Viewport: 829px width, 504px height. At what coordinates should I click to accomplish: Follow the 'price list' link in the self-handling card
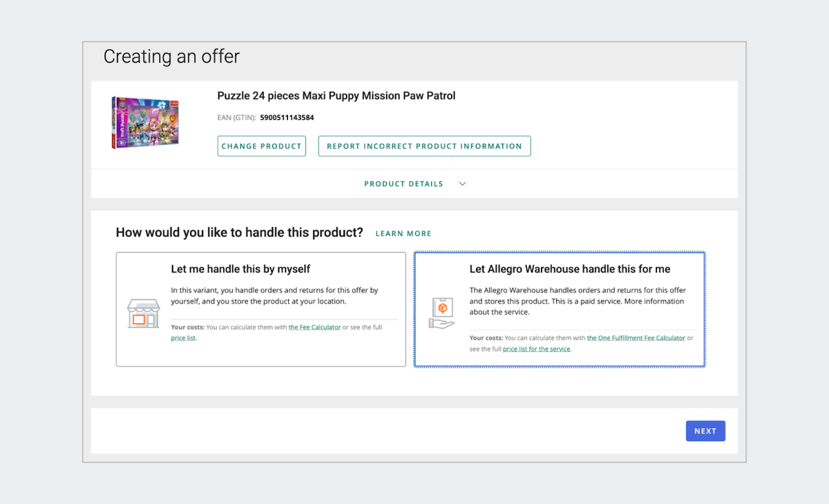[x=183, y=338]
